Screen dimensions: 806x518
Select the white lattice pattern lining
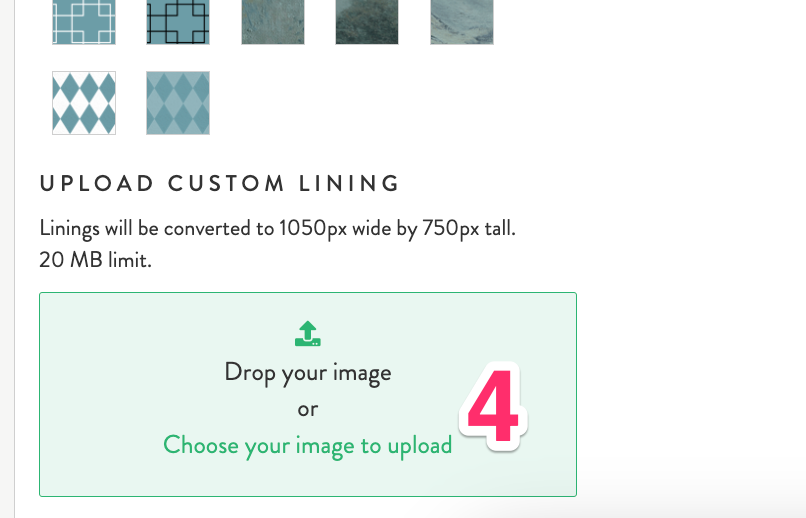[x=84, y=22]
